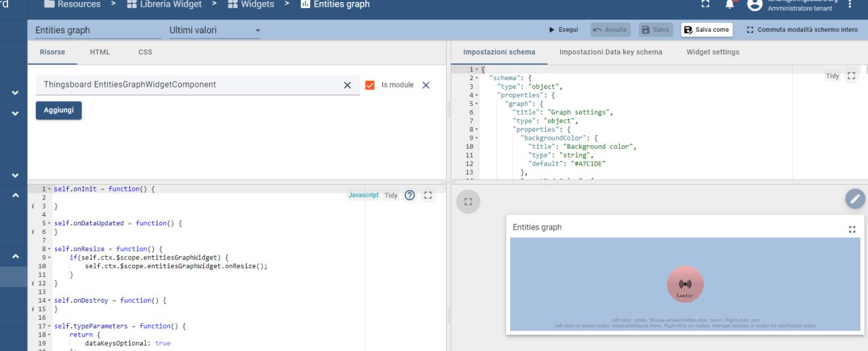Click the pencil edit button in preview
The image size is (868, 351).
coord(855,199)
